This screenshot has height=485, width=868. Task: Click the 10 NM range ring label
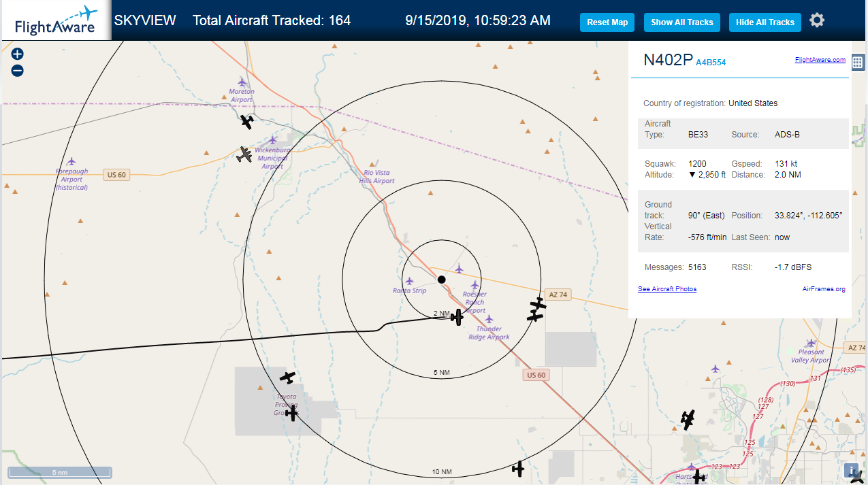[442, 472]
